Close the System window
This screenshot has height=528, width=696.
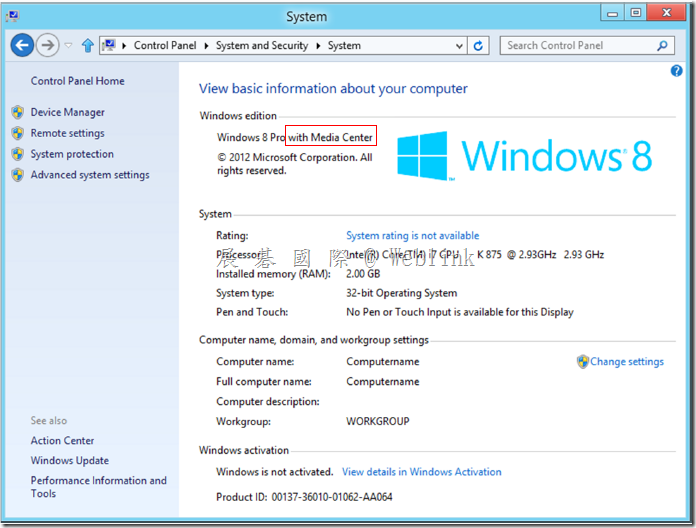667,13
